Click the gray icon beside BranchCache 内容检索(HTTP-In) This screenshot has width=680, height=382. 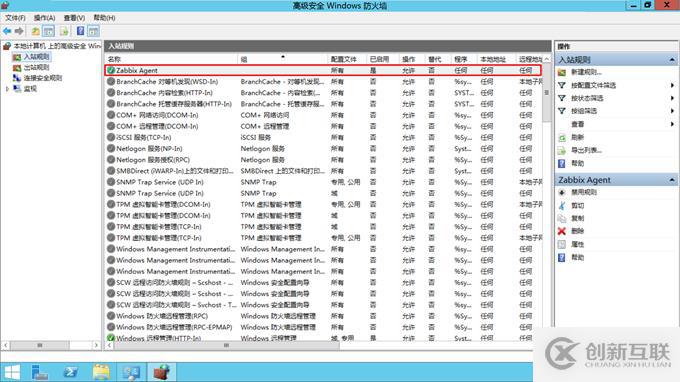(111, 93)
